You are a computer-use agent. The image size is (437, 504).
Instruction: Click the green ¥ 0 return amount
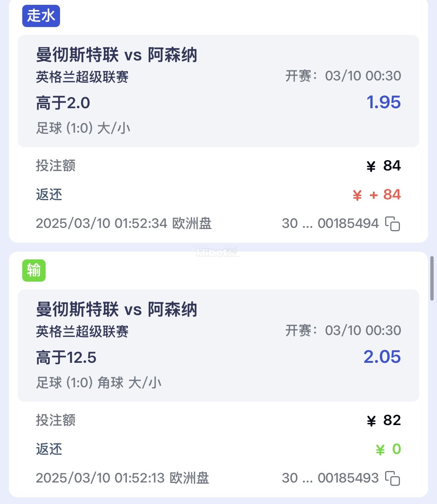pyautogui.click(x=388, y=450)
